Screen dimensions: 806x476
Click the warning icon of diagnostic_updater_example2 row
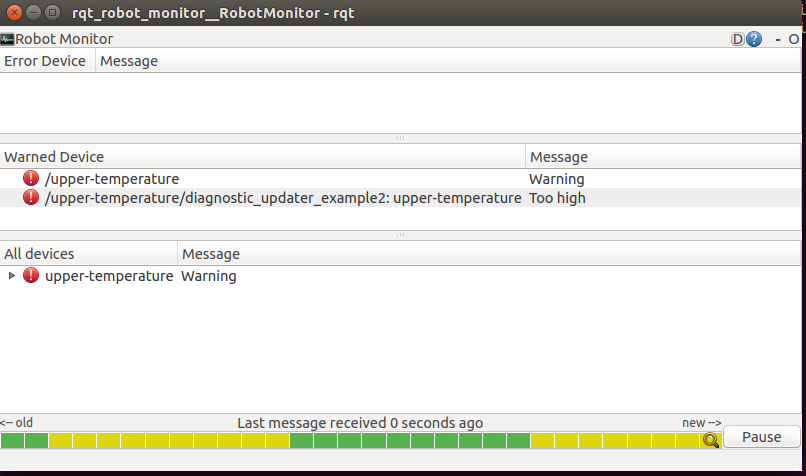31,197
